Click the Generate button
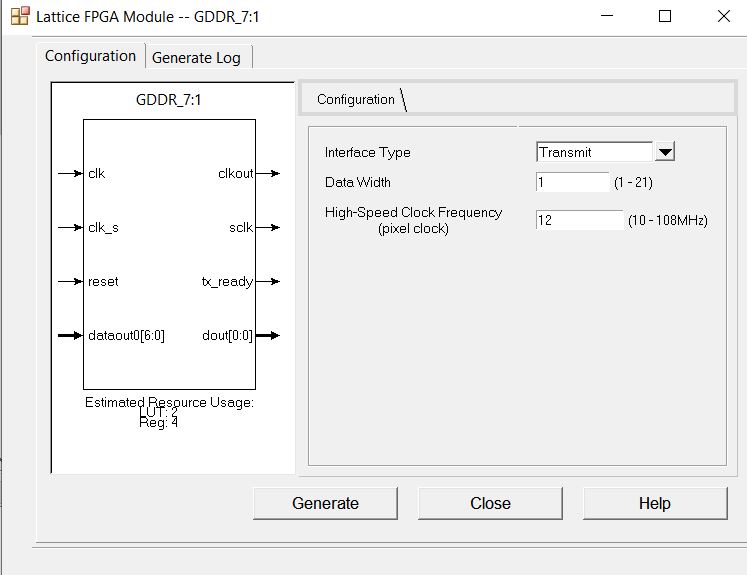 pyautogui.click(x=325, y=503)
